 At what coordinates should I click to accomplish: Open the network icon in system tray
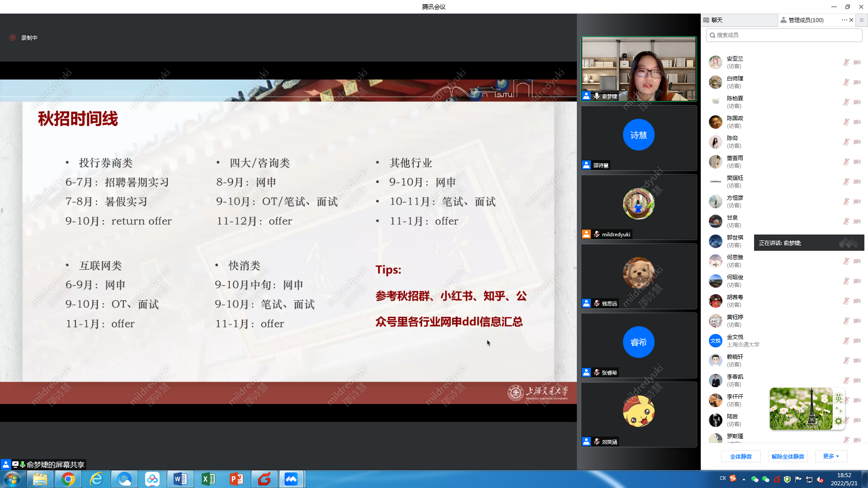(x=809, y=479)
